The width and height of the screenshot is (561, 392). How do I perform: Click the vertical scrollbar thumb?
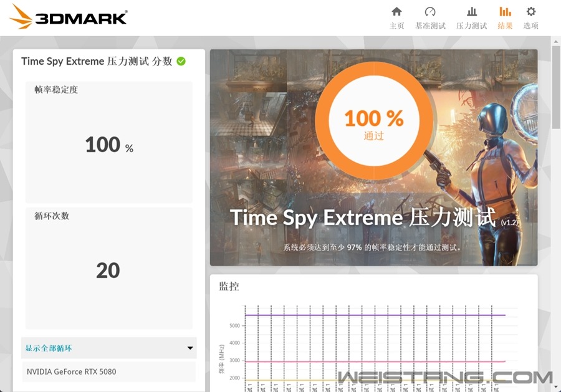(556, 87)
